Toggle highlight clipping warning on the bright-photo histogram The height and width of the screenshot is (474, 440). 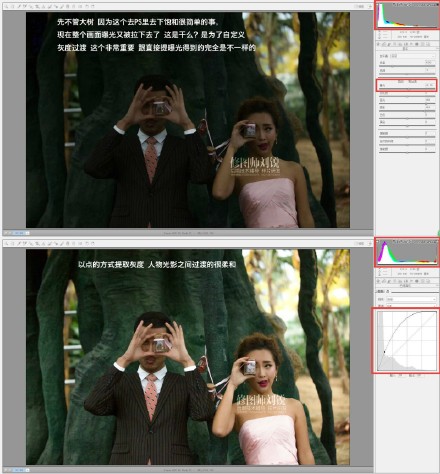pyautogui.click(x=438, y=242)
